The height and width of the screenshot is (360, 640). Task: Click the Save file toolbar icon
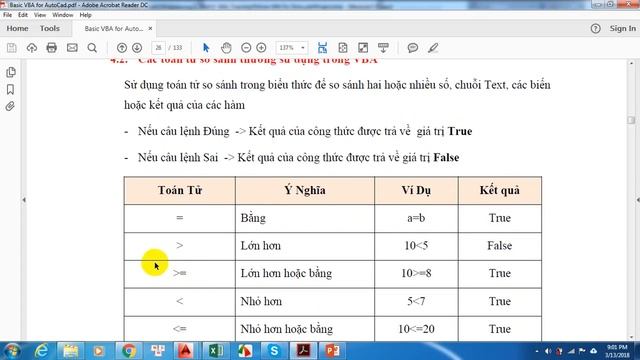(x=11, y=48)
